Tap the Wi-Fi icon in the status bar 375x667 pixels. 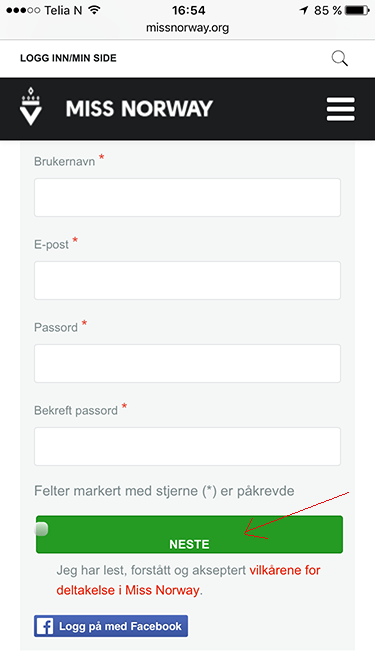pyautogui.click(x=94, y=10)
